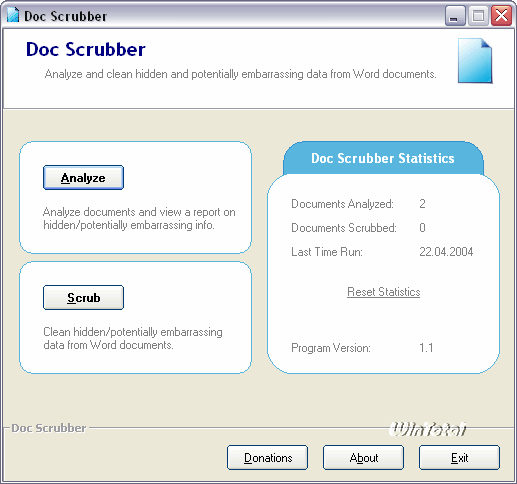This screenshot has height=484, width=517.
Task: Select the Documents Analyzed count value
Action: click(x=422, y=204)
